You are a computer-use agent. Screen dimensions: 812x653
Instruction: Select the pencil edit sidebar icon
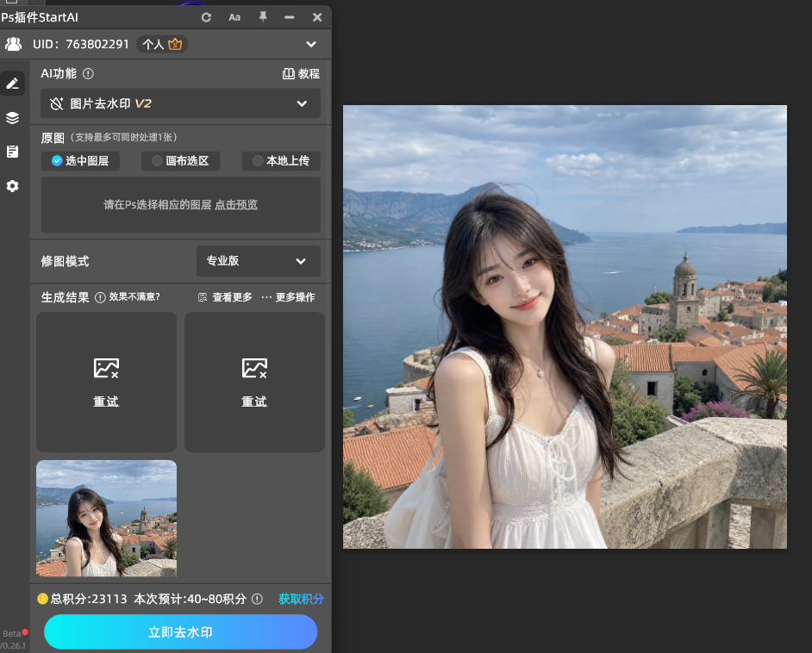12,84
